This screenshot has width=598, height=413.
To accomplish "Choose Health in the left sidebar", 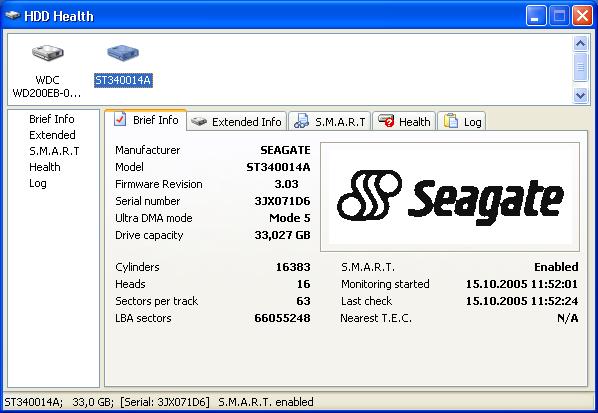I will point(45,167).
